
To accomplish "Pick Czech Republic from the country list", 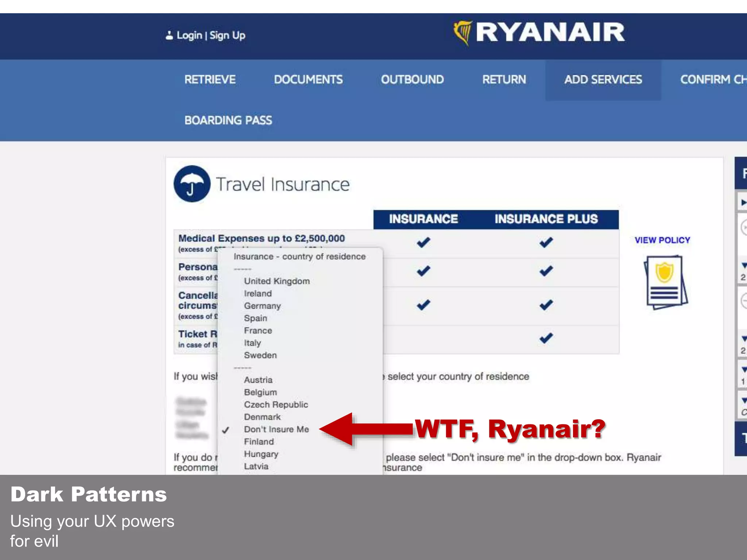I will pyautogui.click(x=276, y=405).
